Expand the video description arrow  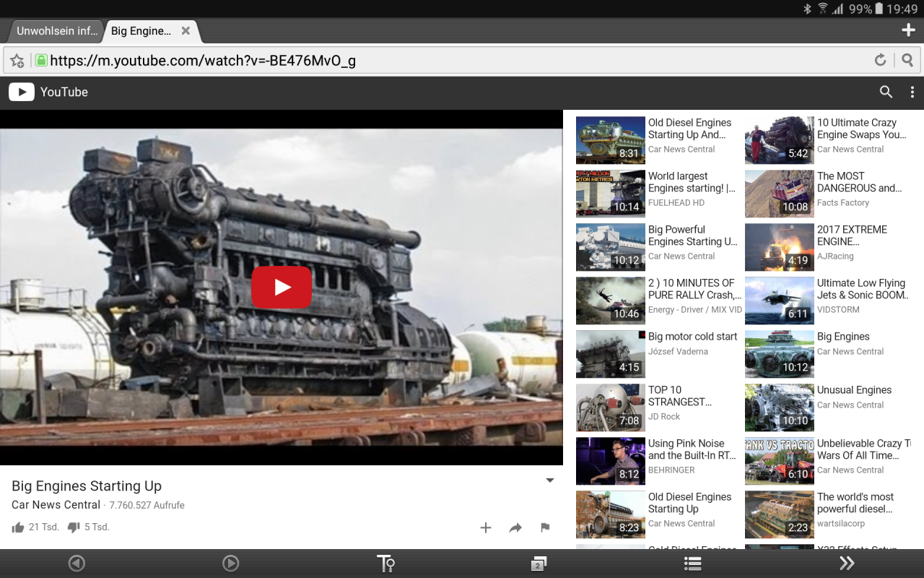click(550, 480)
